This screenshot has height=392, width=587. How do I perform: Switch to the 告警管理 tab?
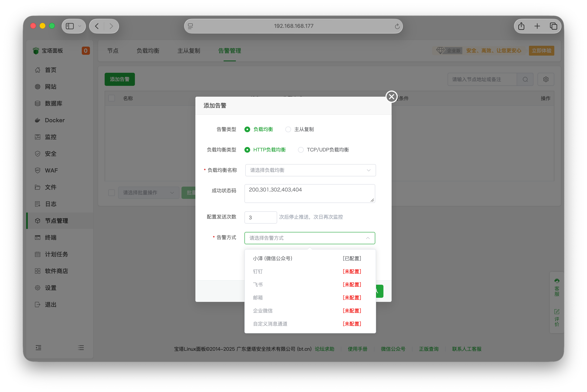tap(230, 51)
